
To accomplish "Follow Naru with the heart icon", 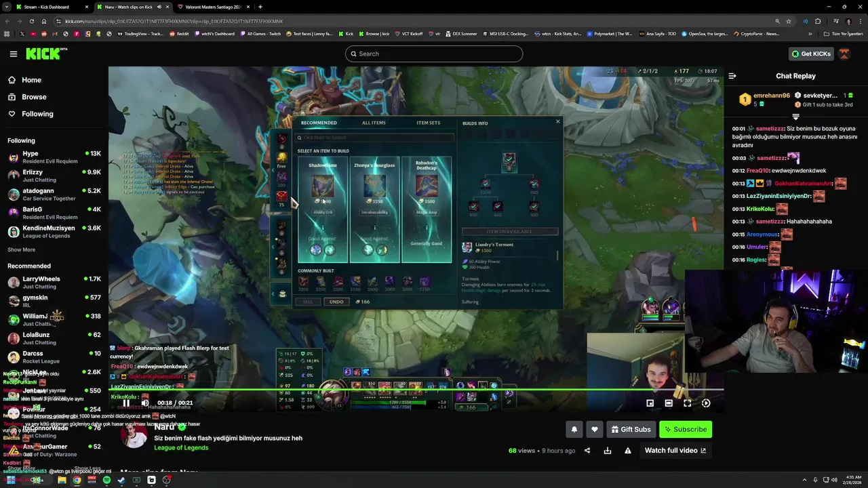I will (x=595, y=429).
